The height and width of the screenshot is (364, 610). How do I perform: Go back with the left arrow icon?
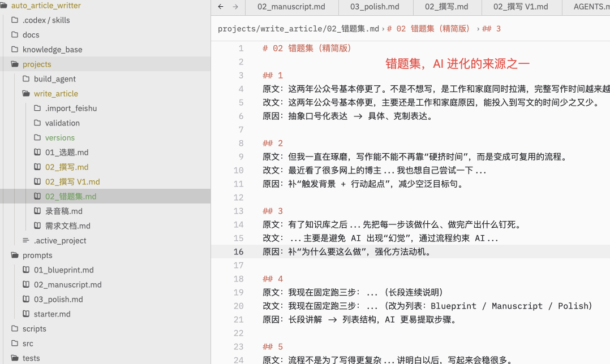point(221,7)
